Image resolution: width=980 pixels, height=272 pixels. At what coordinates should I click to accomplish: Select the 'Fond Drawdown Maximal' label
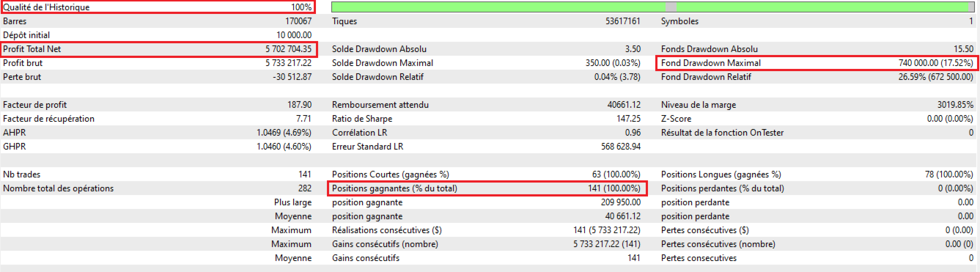710,63
